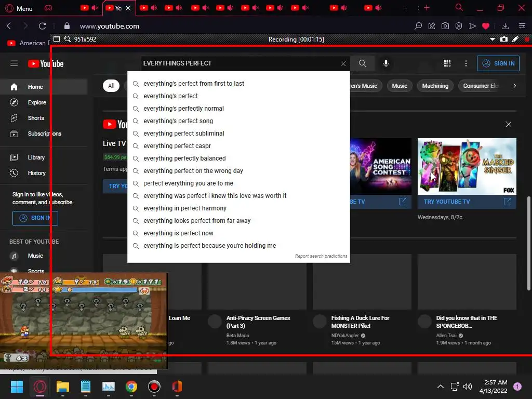Click the EVERYTHINGS PERFECT search field
Image resolution: width=532 pixels, height=399 pixels.
point(240,63)
